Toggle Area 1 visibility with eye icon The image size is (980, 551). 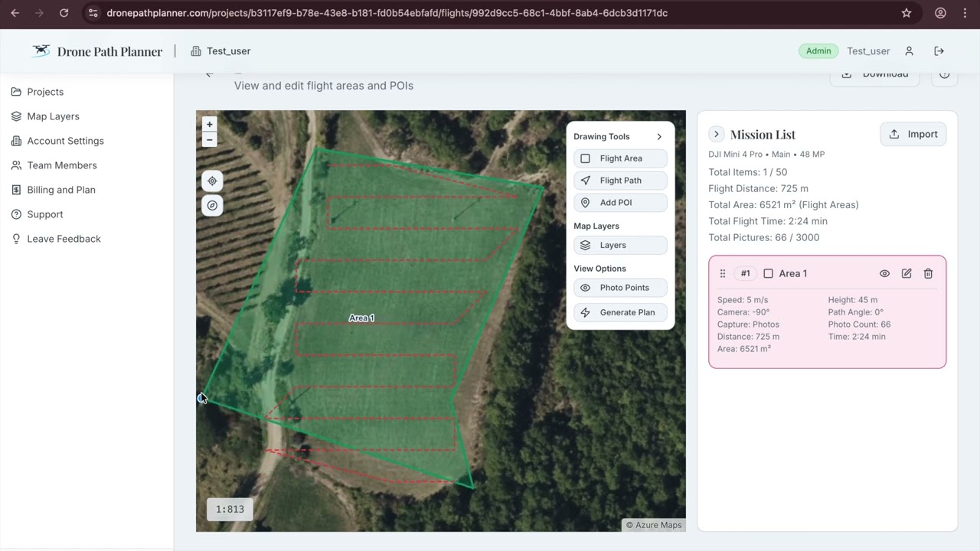coord(884,273)
